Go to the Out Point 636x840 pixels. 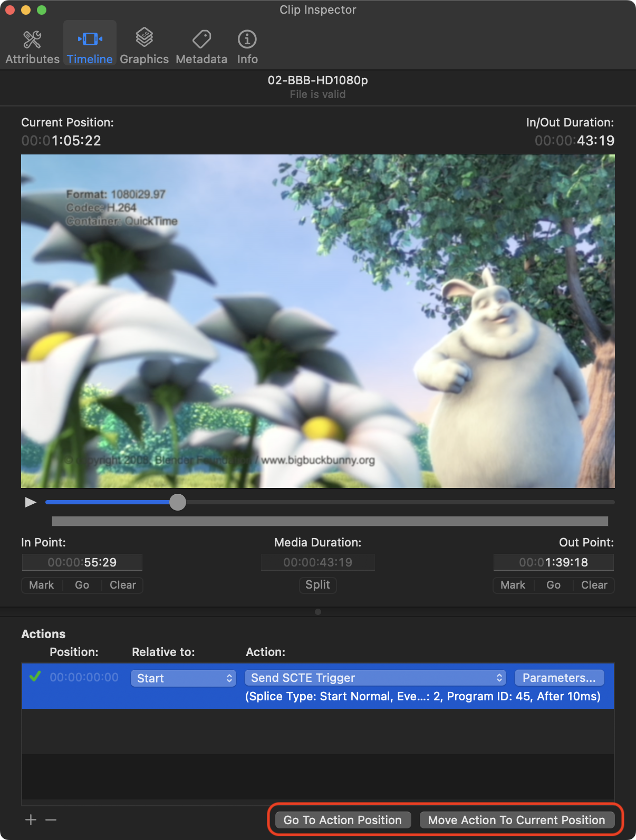pos(553,585)
